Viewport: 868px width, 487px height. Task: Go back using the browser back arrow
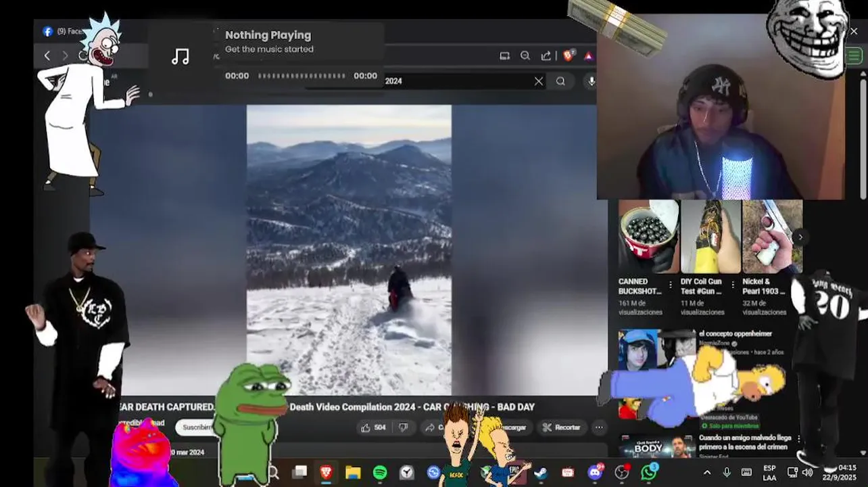pos(47,56)
